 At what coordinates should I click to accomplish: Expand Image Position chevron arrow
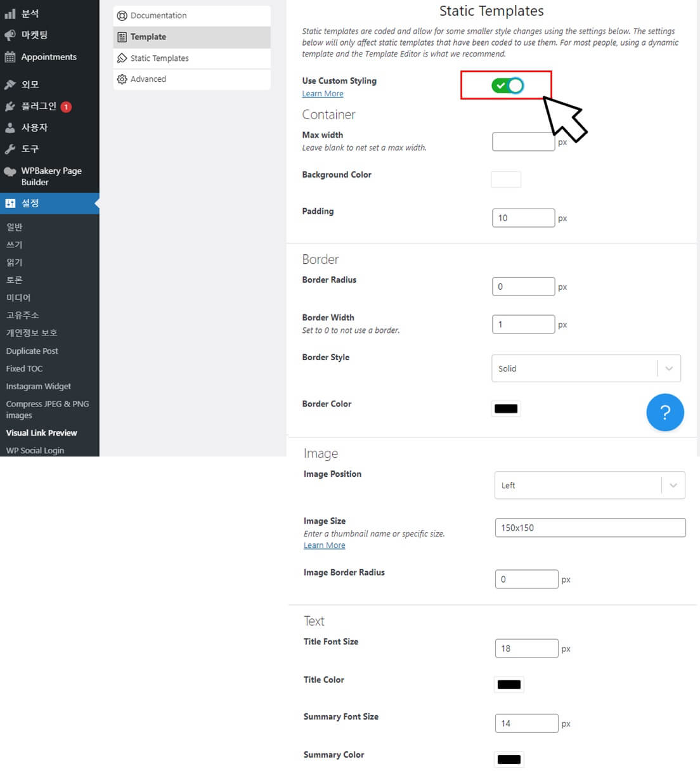coord(673,485)
